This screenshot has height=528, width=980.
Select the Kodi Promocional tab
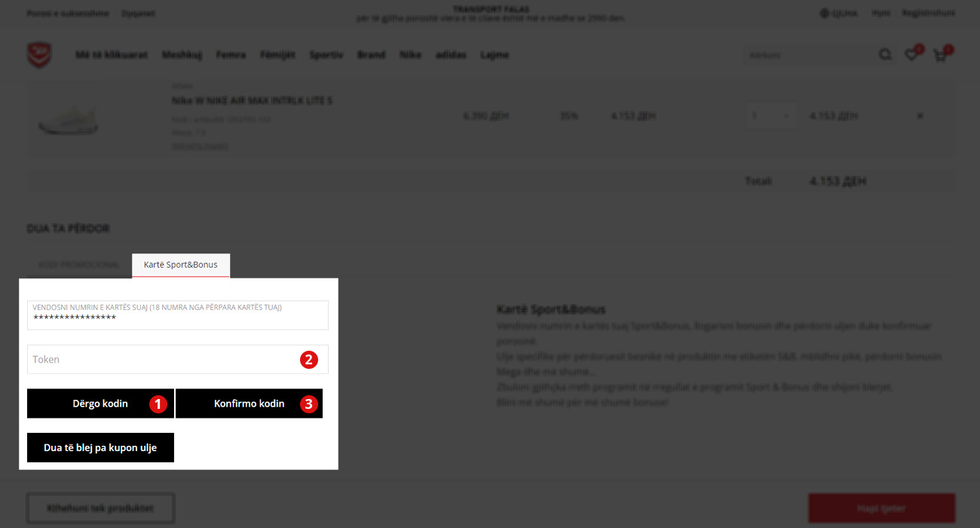pos(78,265)
